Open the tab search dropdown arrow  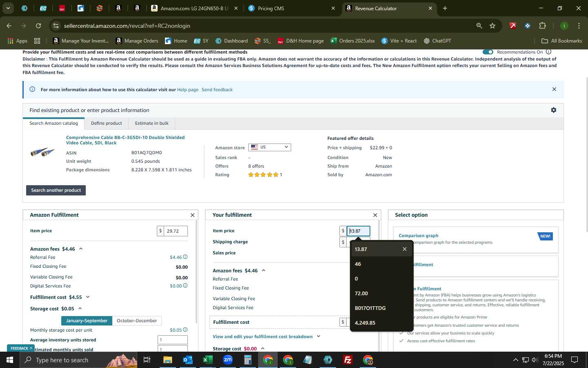(8, 8)
